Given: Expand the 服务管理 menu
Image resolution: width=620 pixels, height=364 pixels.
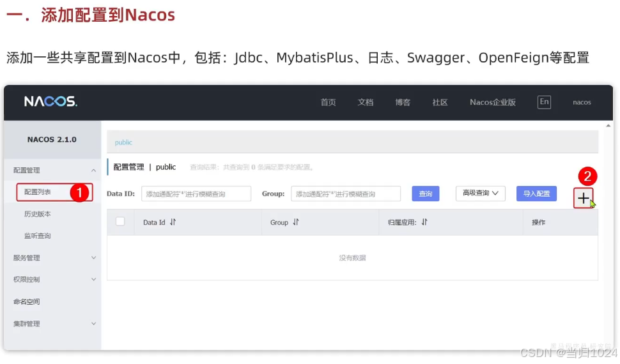Looking at the screenshot, I should (53, 258).
